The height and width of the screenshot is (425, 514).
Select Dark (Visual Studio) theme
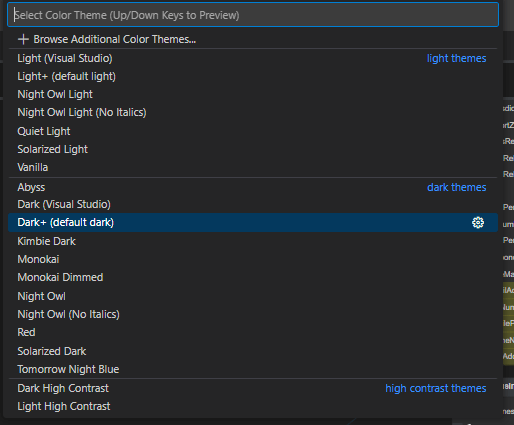[253, 204]
